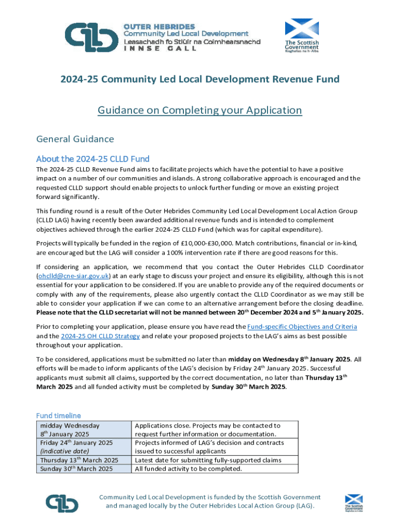Click the 'midday Wednesday 8th January 2025' table cell

coord(82,430)
